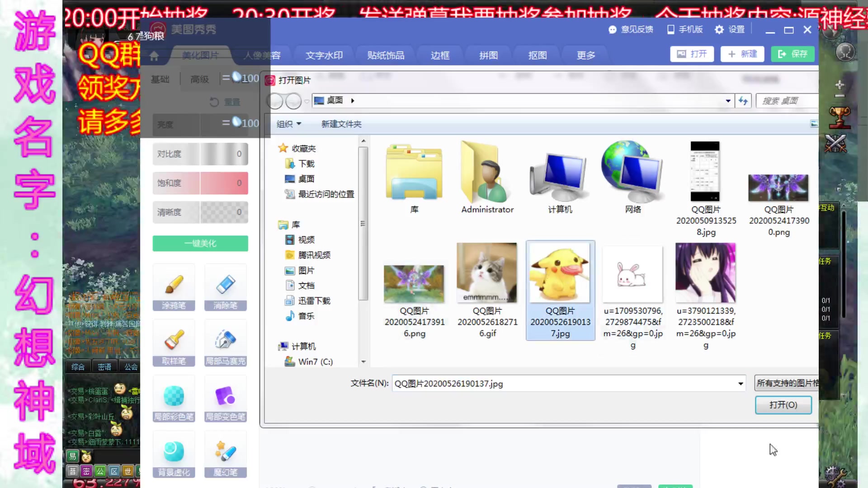This screenshot has height=488, width=868.
Task: Click the 搜索 桌面 search field
Action: coord(788,101)
